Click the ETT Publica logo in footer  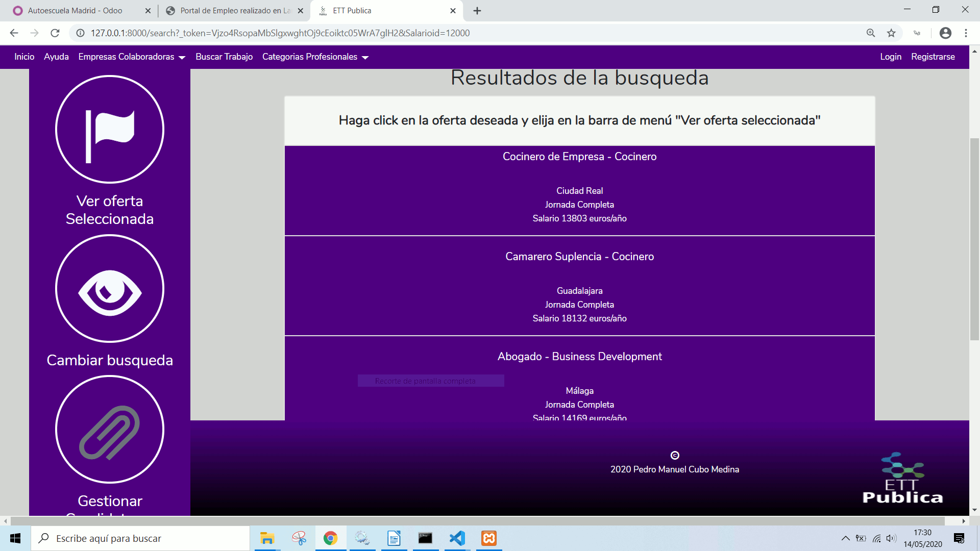[x=902, y=479]
